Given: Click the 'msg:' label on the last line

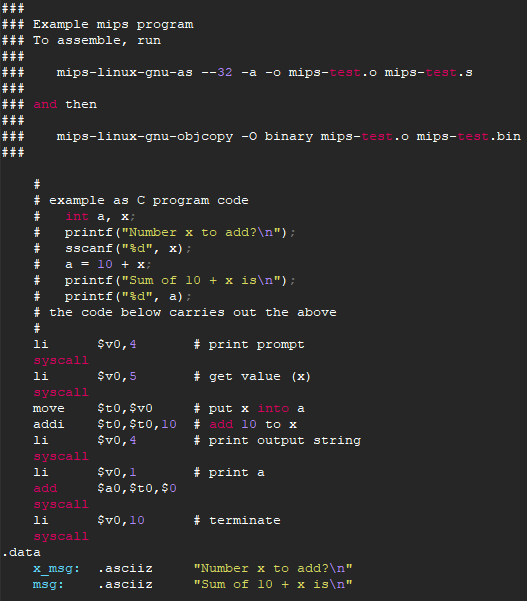Looking at the screenshot, I should click(48, 585).
